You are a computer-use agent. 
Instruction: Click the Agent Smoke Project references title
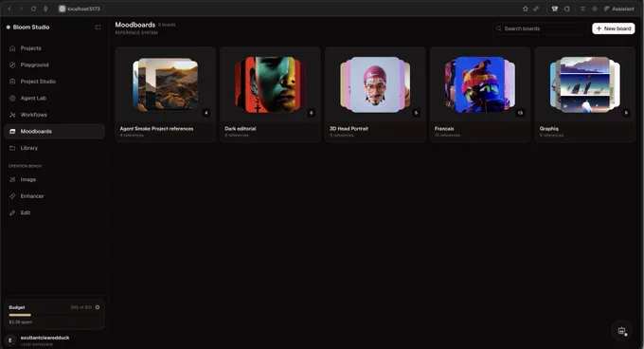156,129
